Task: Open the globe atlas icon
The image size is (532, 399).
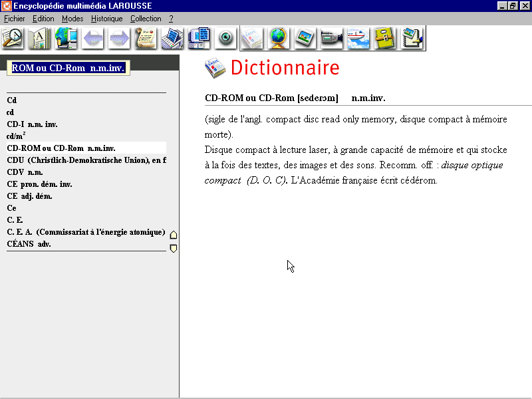Action: 279,38
